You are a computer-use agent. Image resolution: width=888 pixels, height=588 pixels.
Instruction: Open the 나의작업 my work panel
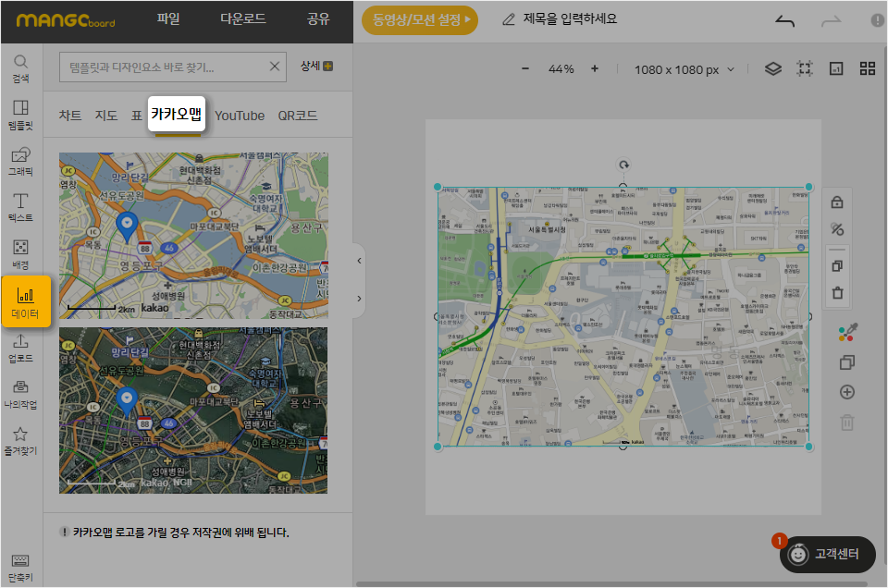(x=21, y=395)
